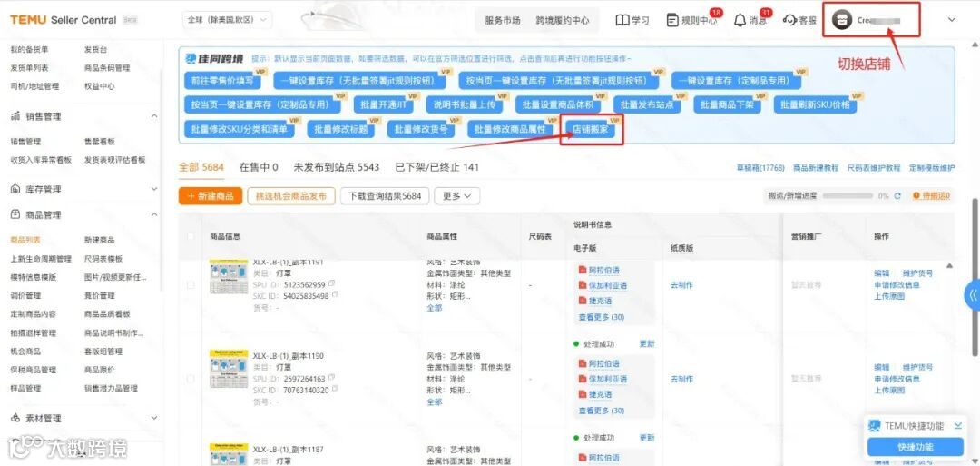980x466 pixels.
Task: Open the 更多 dropdown button
Action: (456, 196)
